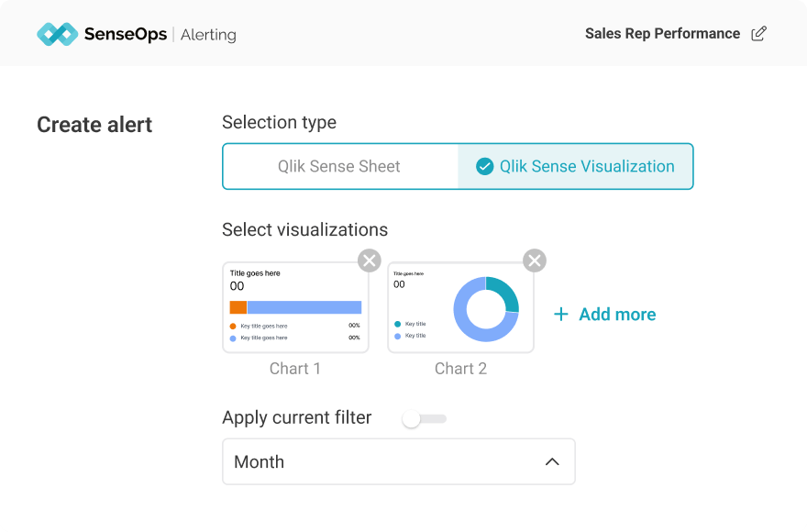
Task: Select the Qlik Sense Visualization option
Action: [575, 166]
